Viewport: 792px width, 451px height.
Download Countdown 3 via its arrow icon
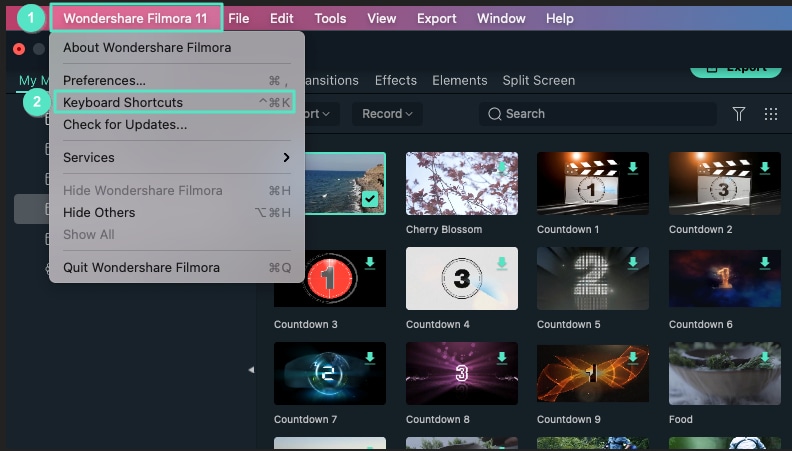pyautogui.click(x=370, y=263)
